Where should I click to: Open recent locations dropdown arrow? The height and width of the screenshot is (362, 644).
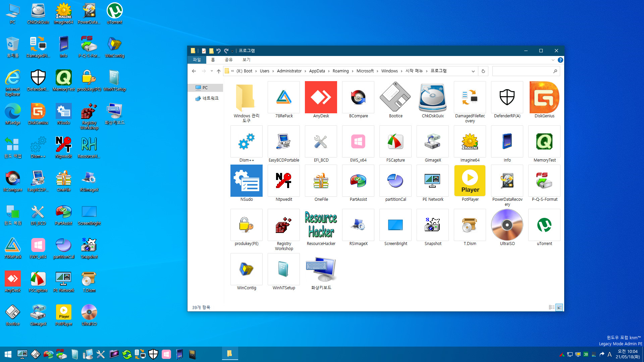[x=211, y=71]
